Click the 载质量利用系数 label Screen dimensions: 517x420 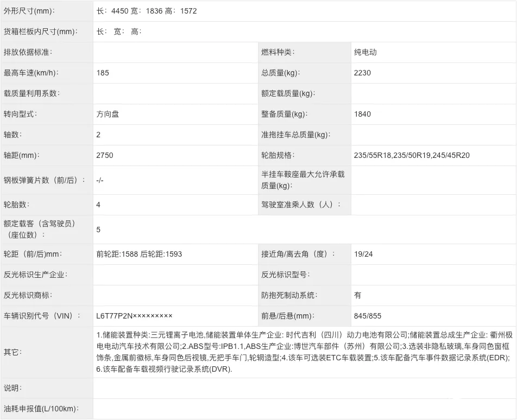(x=31, y=93)
